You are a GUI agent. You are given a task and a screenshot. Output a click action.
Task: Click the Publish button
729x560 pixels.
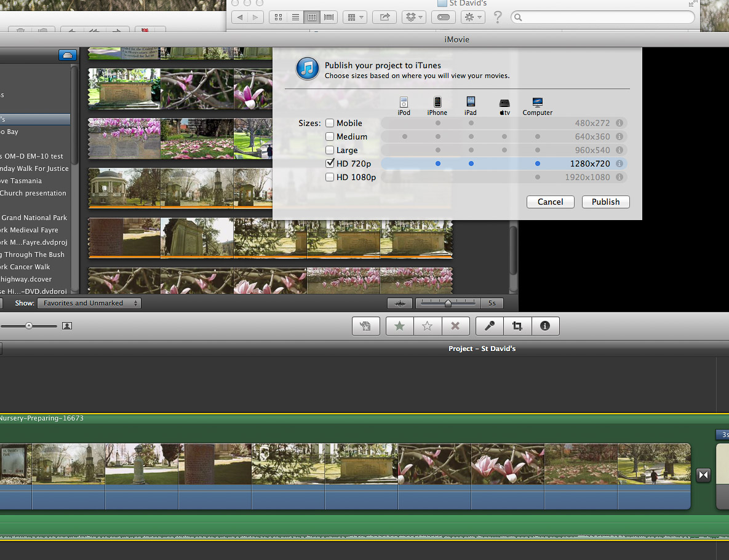pyautogui.click(x=605, y=202)
